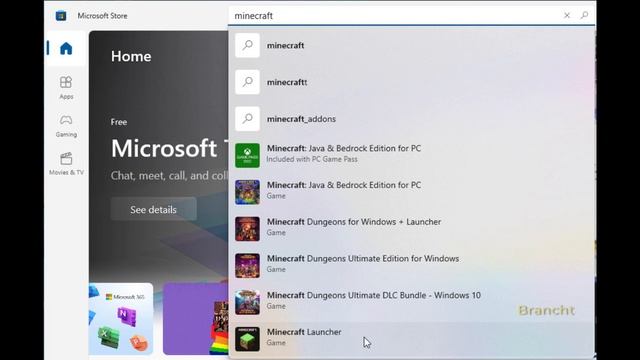
Task: Open the Microsoft 365 promo card
Action: point(121,319)
